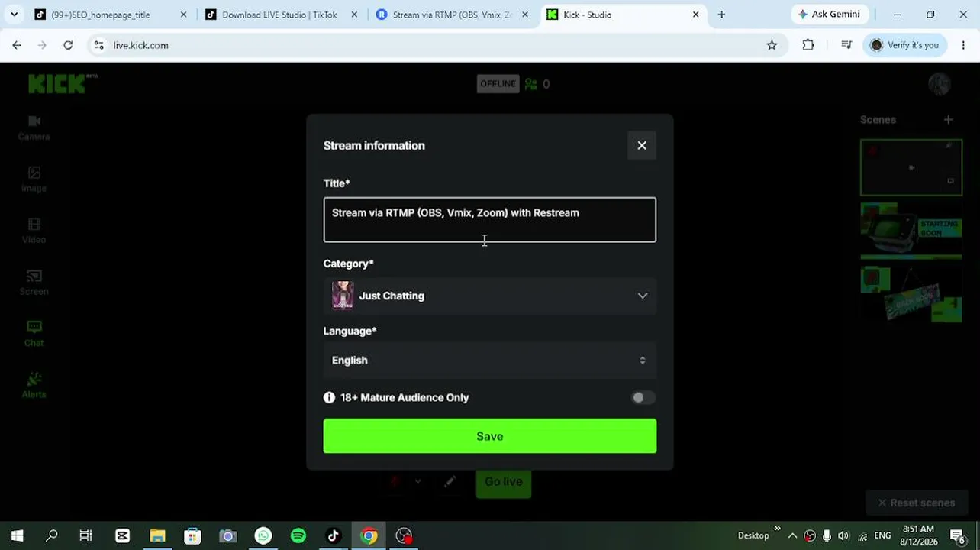
Task: Switch the ENG input language
Action: click(x=882, y=535)
